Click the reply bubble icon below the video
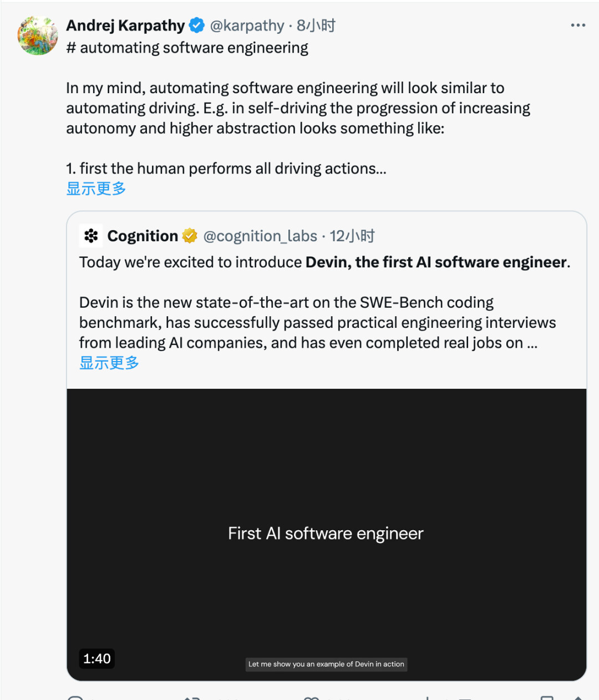 75,697
